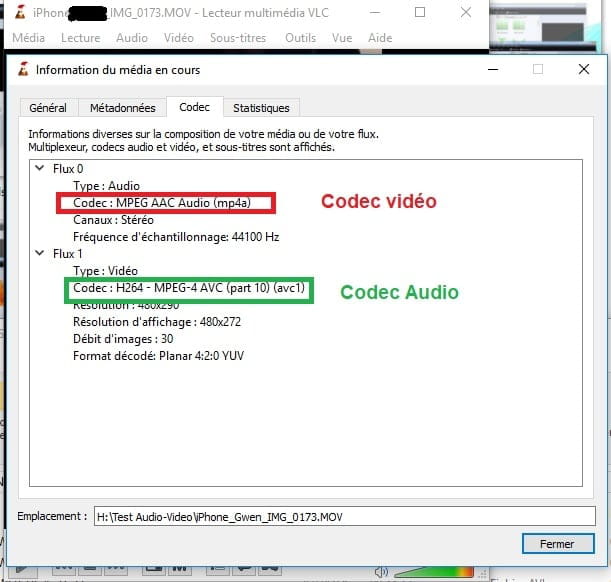Click the VLC speaker mute icon

[x=381, y=572]
